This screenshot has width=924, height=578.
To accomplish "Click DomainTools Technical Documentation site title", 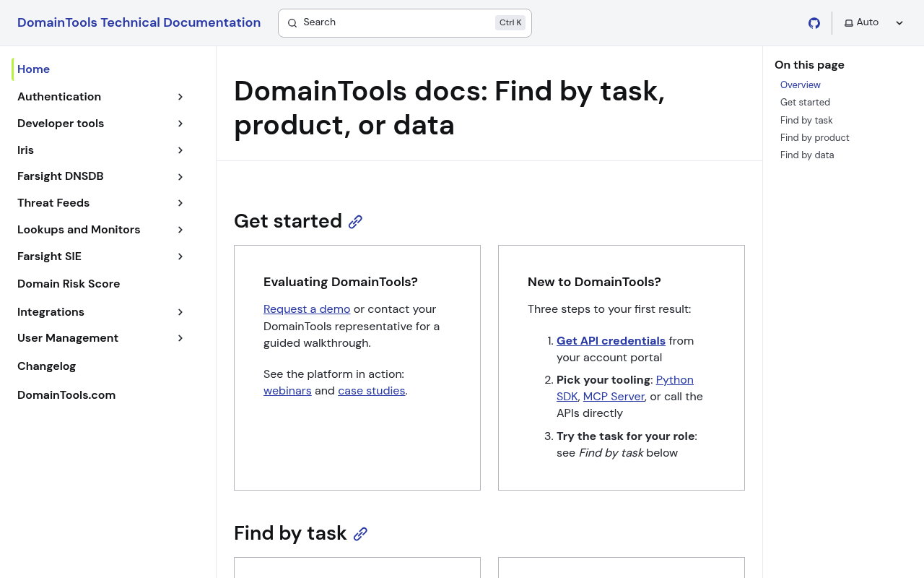I will click(x=139, y=22).
